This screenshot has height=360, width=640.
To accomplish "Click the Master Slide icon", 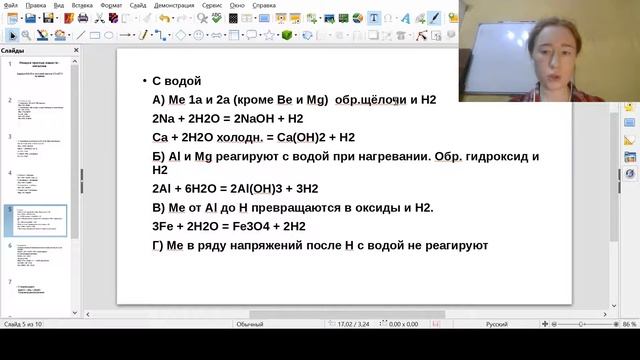I will click(x=264, y=18).
